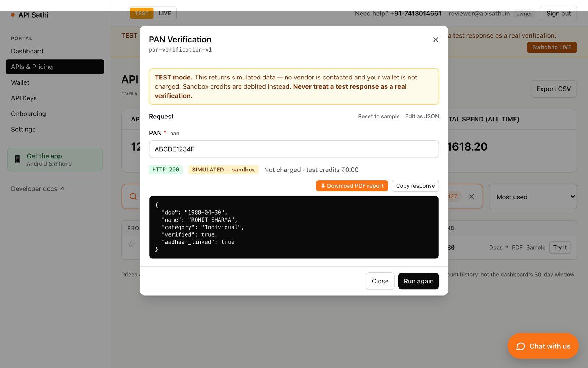Click the owner role badge

point(524,14)
